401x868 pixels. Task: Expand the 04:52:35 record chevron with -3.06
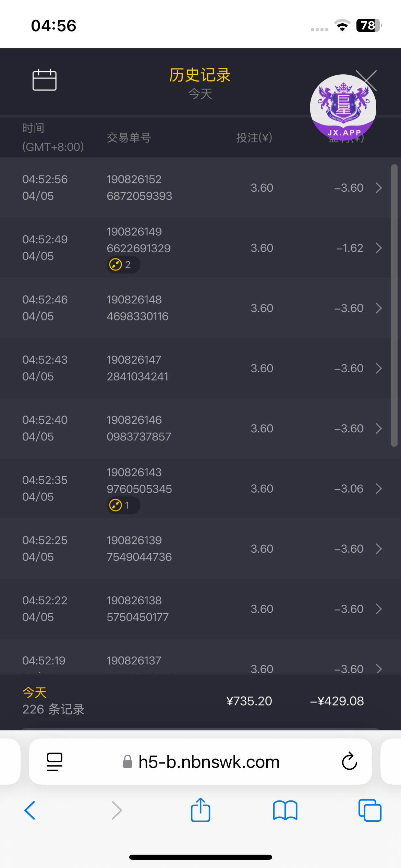tap(379, 489)
